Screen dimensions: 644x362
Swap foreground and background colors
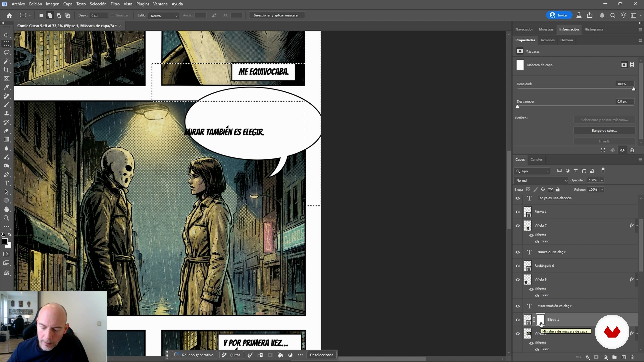[x=10, y=235]
